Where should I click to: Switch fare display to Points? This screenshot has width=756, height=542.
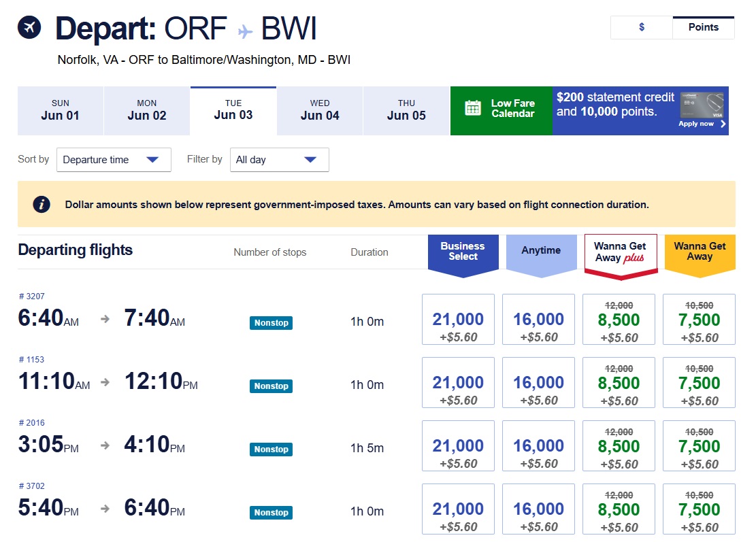pos(704,27)
